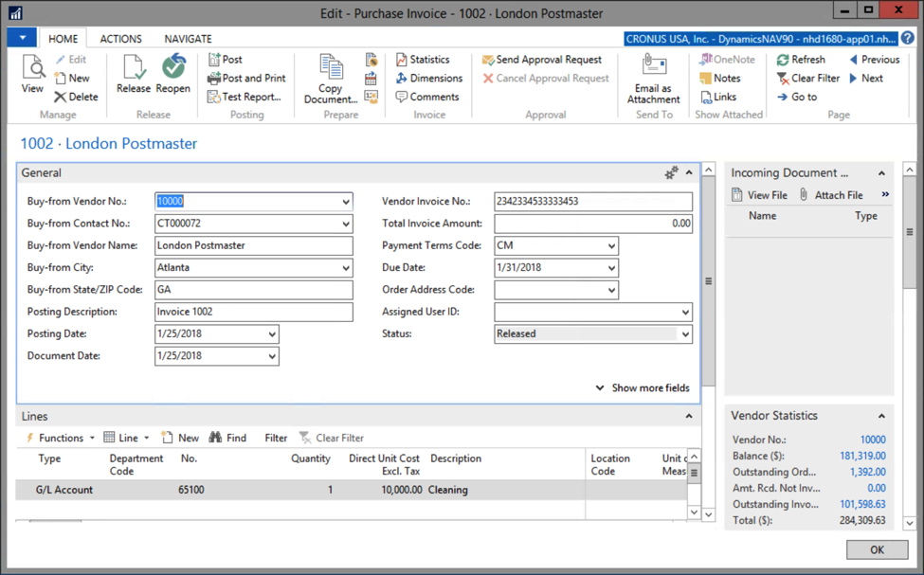
Task: Go to the Next record
Action: pyautogui.click(x=865, y=78)
